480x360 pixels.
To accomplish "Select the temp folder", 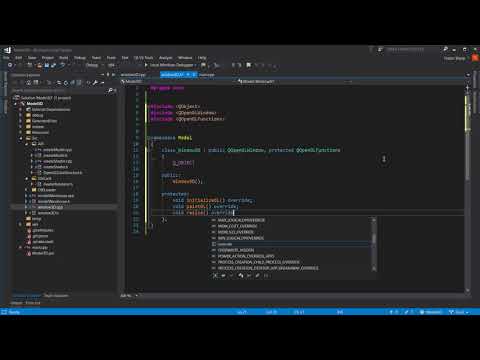I will (36, 219).
